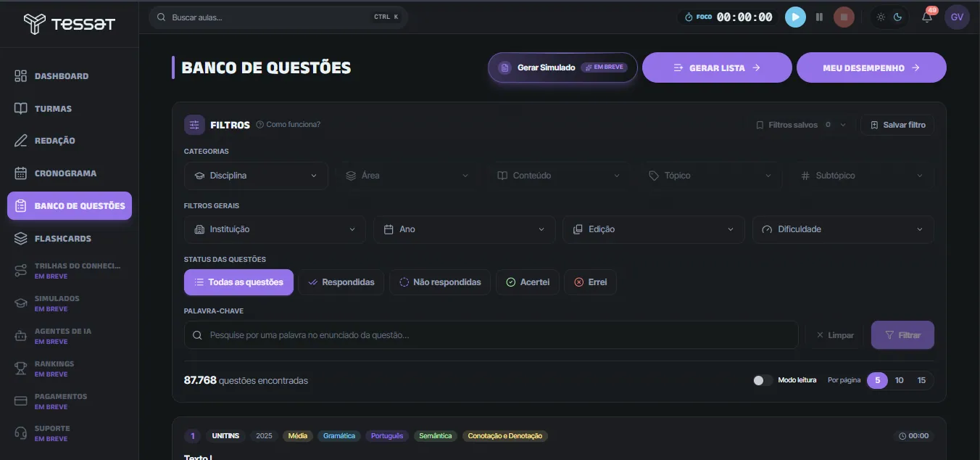The image size is (980, 460).
Task: Click Salvar filtro button
Action: 897,125
